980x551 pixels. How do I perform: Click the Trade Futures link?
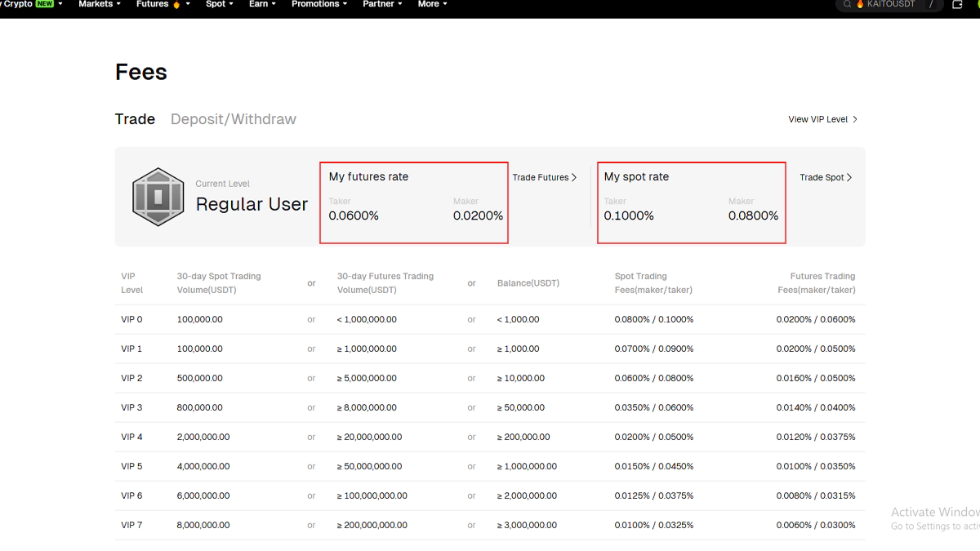tap(541, 177)
